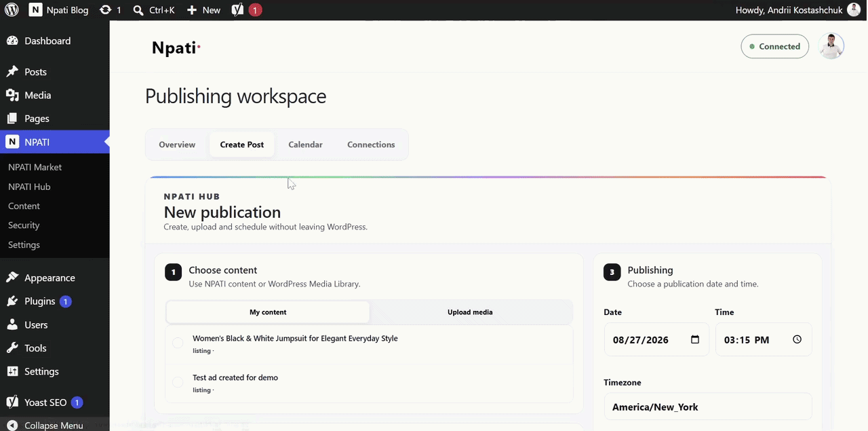Click the Date field 08/27/2026
Screen dimensions: 868x431
(656, 339)
